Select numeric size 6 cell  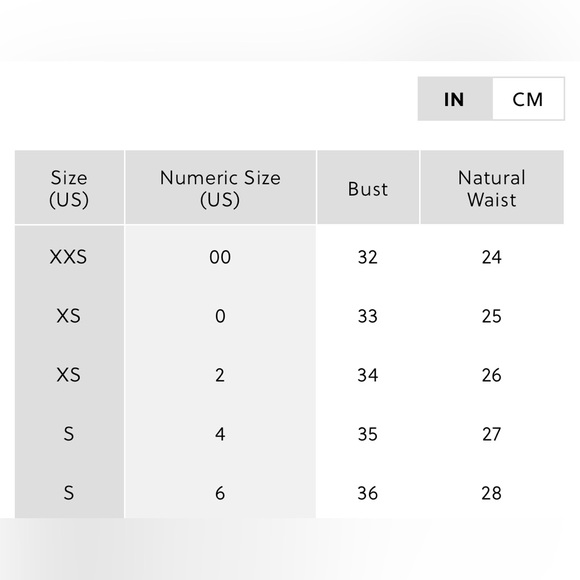click(220, 493)
